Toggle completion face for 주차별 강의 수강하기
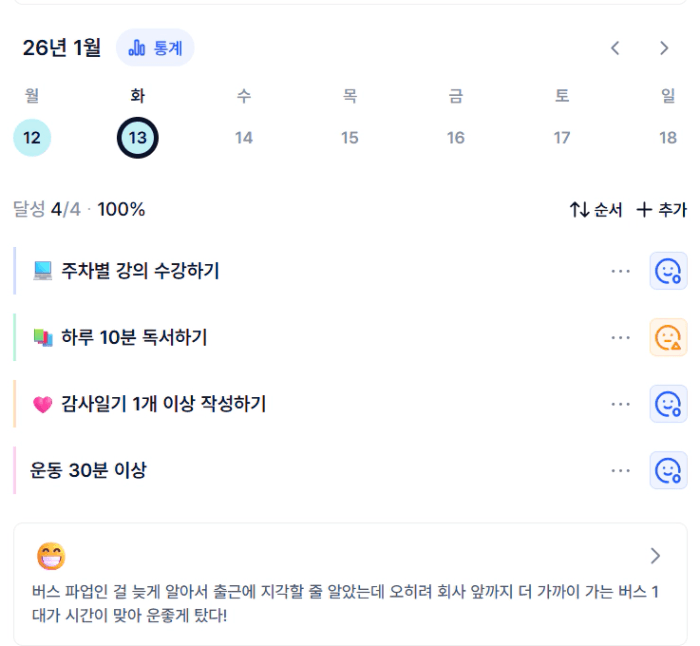700x646 pixels. click(x=668, y=271)
